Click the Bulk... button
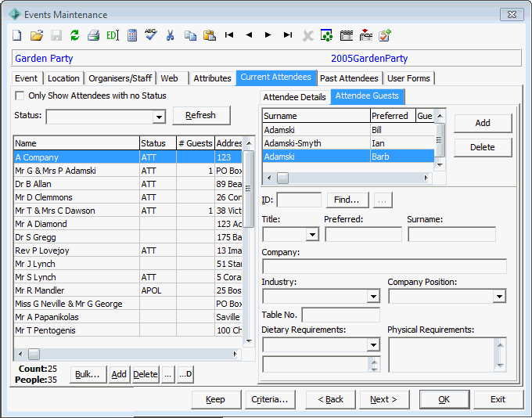532x418 pixels. pos(88,374)
